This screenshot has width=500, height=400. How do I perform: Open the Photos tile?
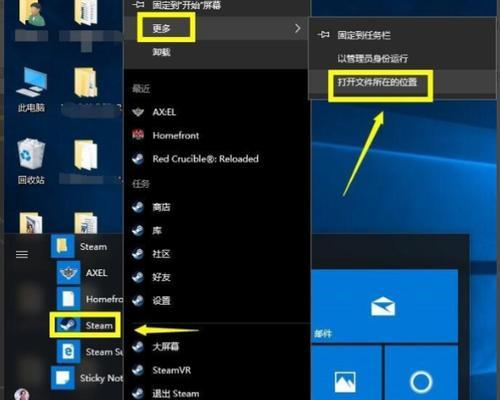click(x=346, y=373)
